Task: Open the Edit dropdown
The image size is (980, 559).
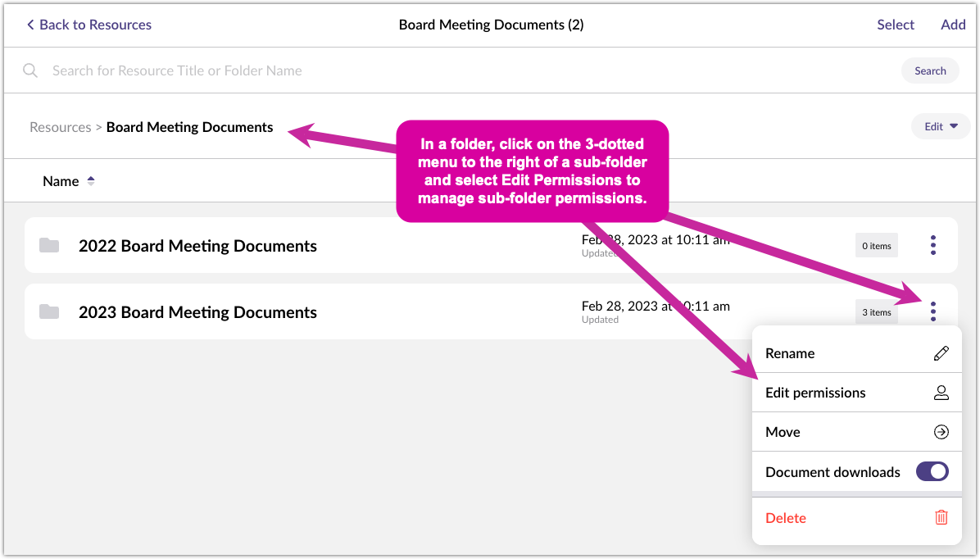Action: (941, 126)
